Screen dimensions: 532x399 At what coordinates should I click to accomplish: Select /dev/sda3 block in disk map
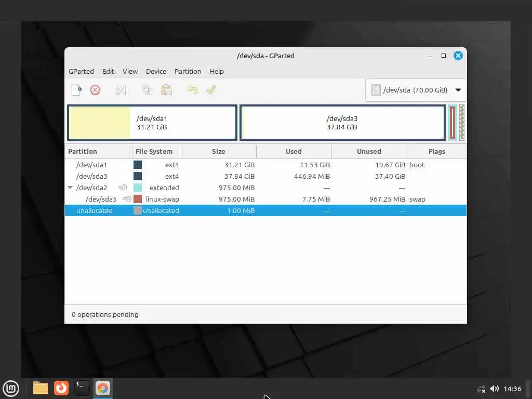(342, 123)
